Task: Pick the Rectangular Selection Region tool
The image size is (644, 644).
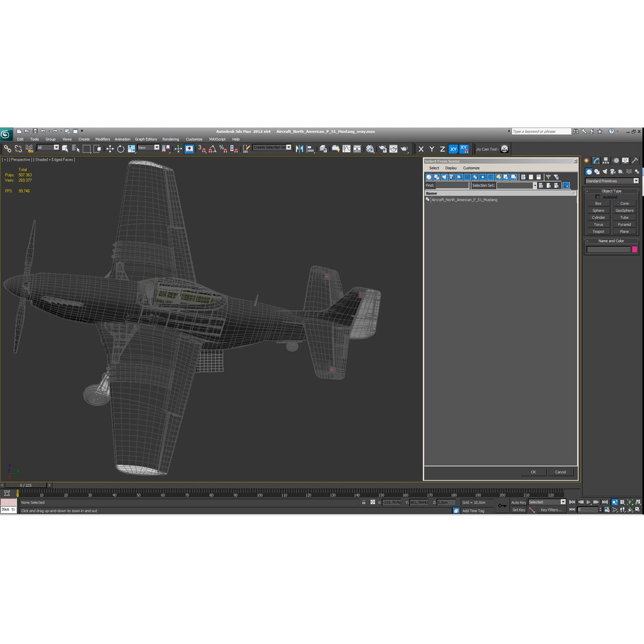Action: (x=86, y=148)
